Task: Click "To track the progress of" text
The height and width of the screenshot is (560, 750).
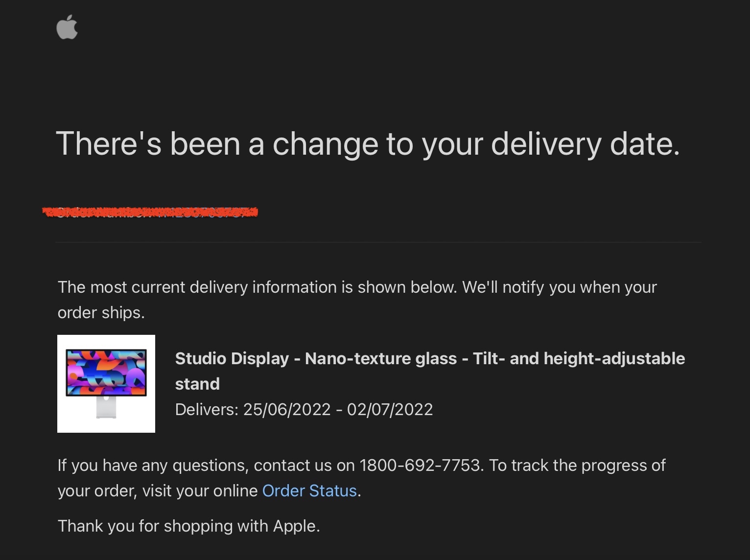Action: [x=577, y=465]
